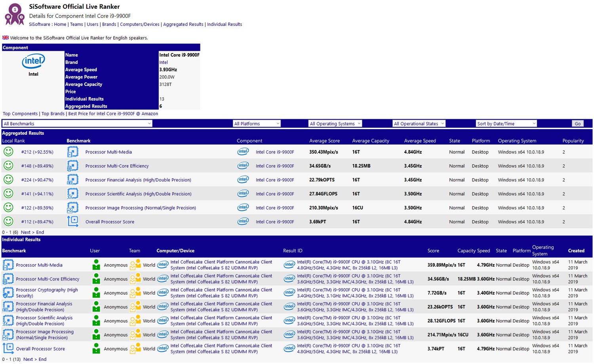Click Image Processing benchmark icon in aggregated results
This screenshot has width=594, height=364.
point(73,208)
